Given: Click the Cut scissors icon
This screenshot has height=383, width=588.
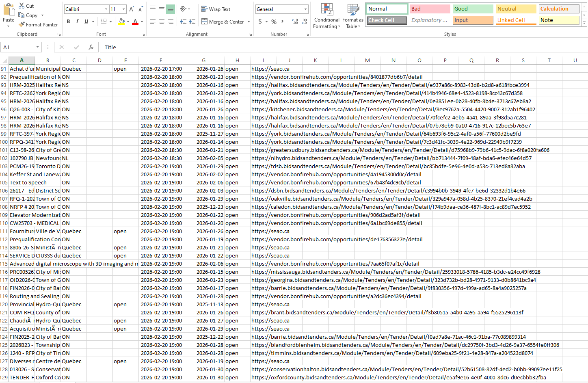Looking at the screenshot, I should pyautogui.click(x=22, y=6).
